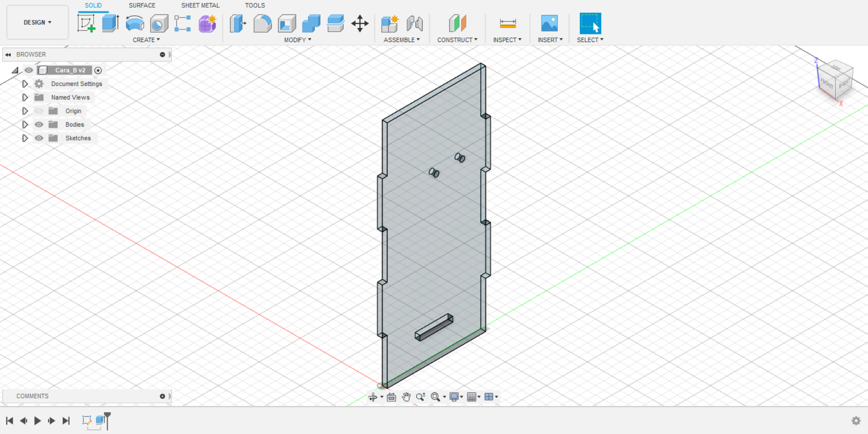Select the Extrude tool
868x434 pixels.
tap(110, 23)
